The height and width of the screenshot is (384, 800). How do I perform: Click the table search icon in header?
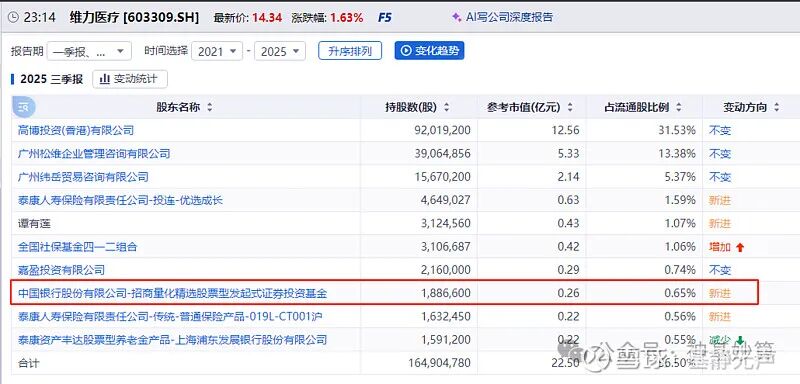[x=24, y=107]
